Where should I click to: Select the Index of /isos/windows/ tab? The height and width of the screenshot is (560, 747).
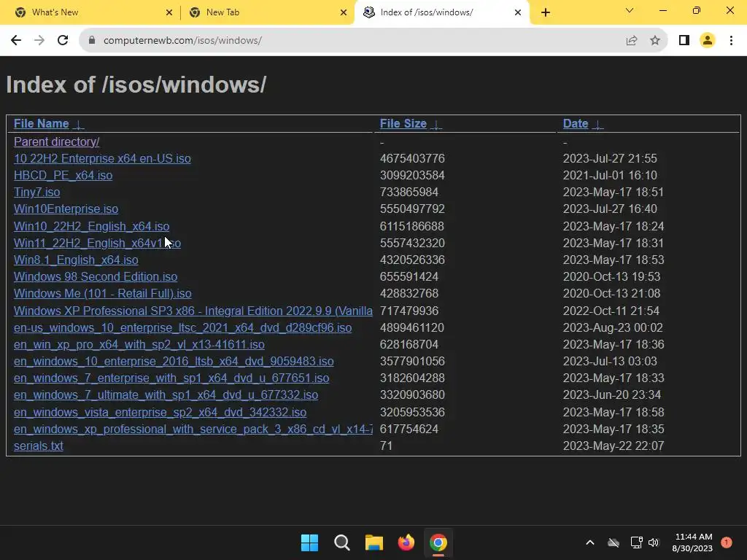442,13
